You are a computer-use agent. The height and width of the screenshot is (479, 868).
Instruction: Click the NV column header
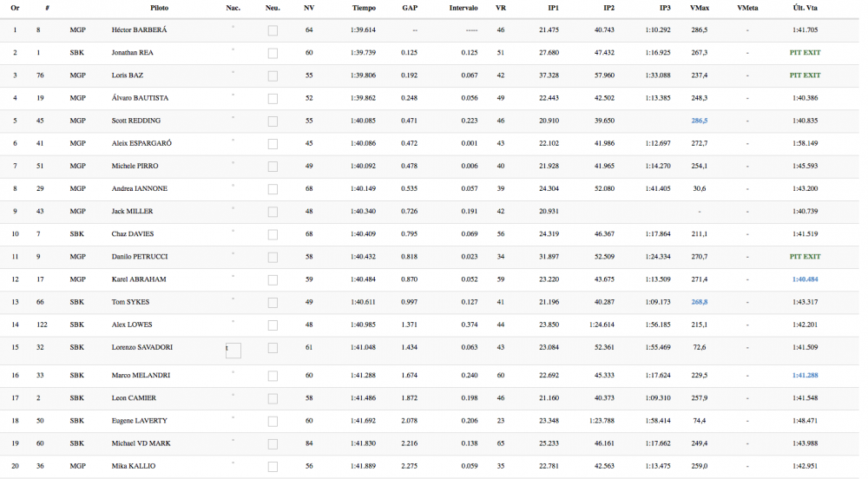pos(309,8)
